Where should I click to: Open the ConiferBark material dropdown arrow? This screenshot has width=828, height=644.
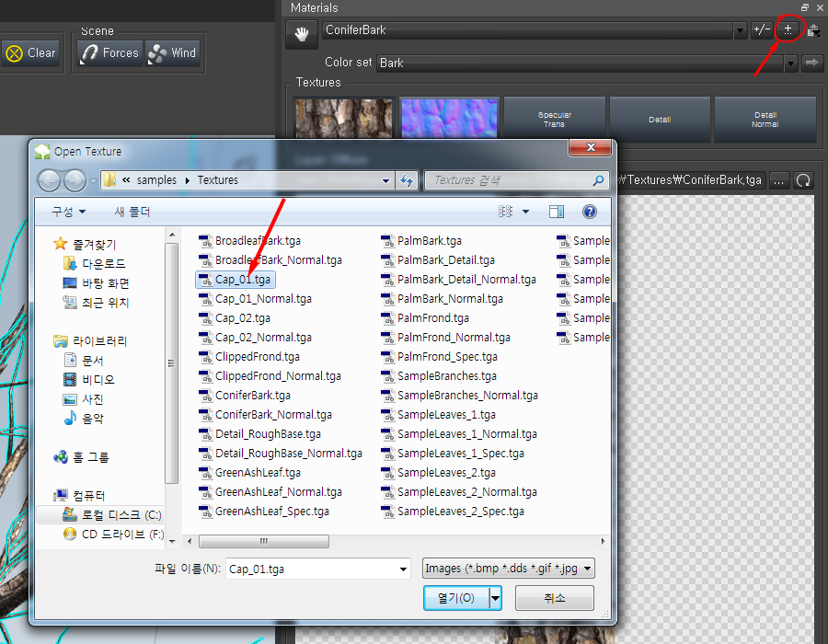pos(740,30)
